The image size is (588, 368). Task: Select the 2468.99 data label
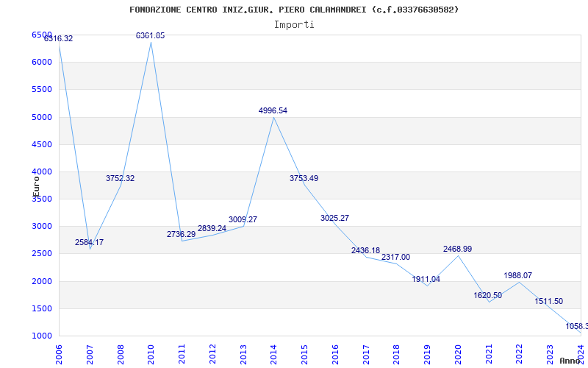click(457, 250)
